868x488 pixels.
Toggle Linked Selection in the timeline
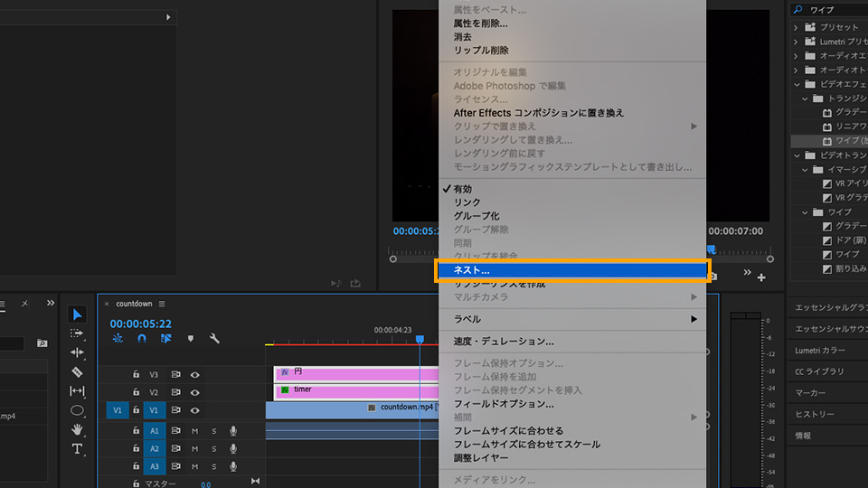pyautogui.click(x=165, y=338)
